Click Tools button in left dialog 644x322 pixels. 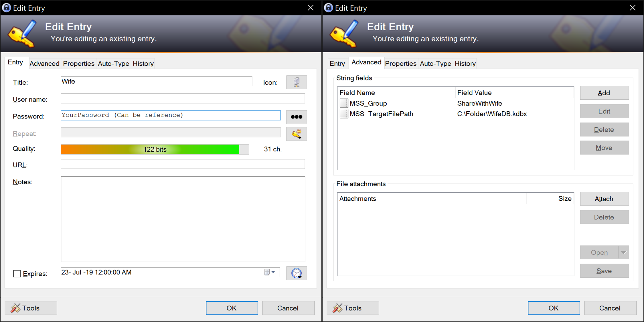(x=31, y=308)
